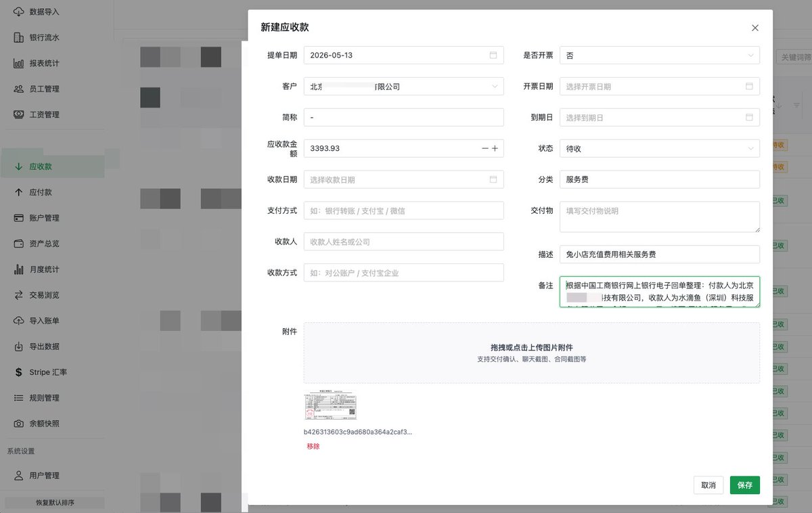The image size is (812, 513).
Task: Click the 到期日 date field
Action: (660, 118)
